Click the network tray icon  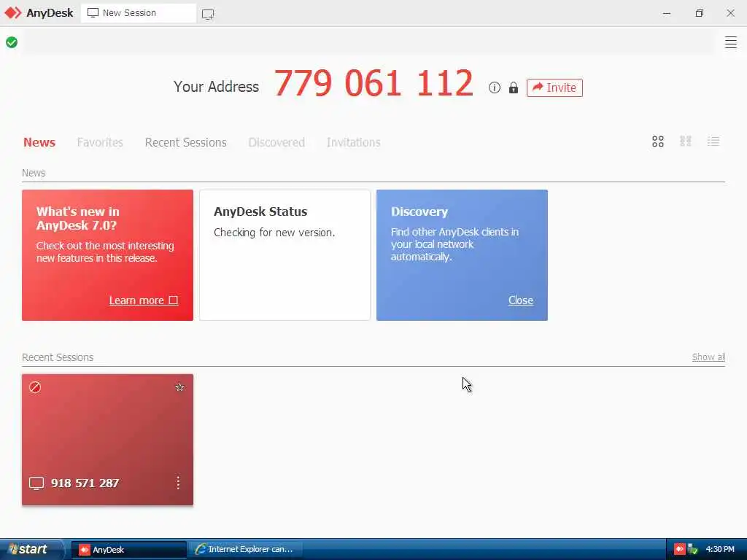(x=693, y=550)
